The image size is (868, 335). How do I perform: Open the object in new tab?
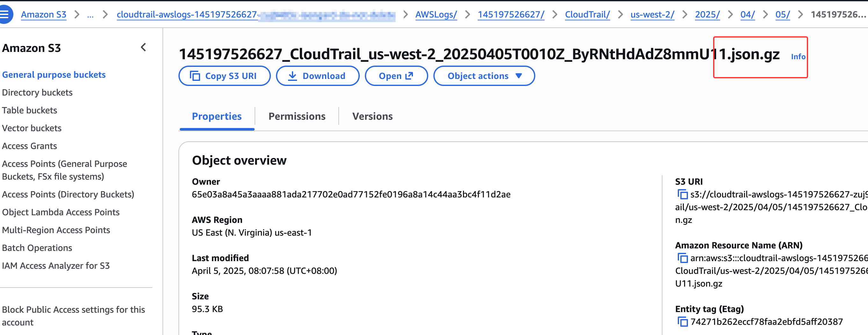point(396,76)
